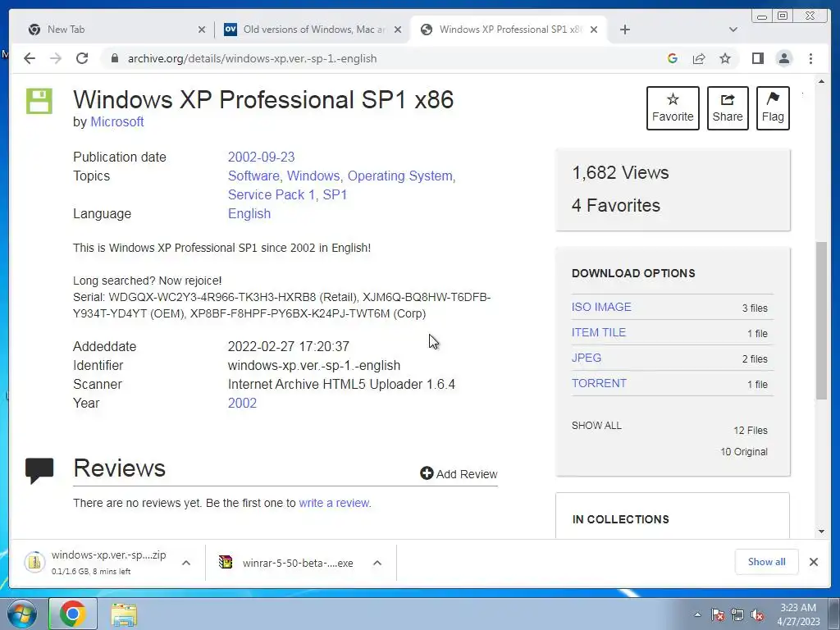Click the network tray icon
Viewport: 840px width, 630px height.
point(737,614)
